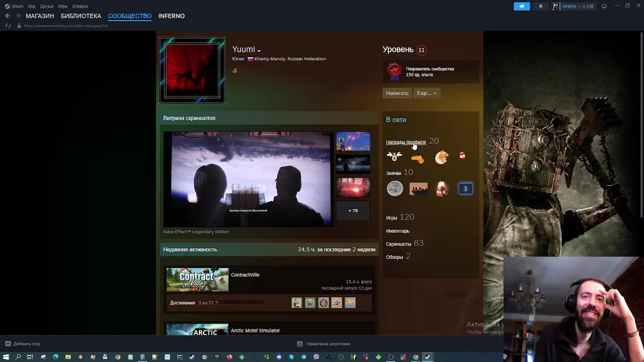Screen dimensions: 644x362
Task: Open Skype from taskbar
Action: [x=291, y=357]
